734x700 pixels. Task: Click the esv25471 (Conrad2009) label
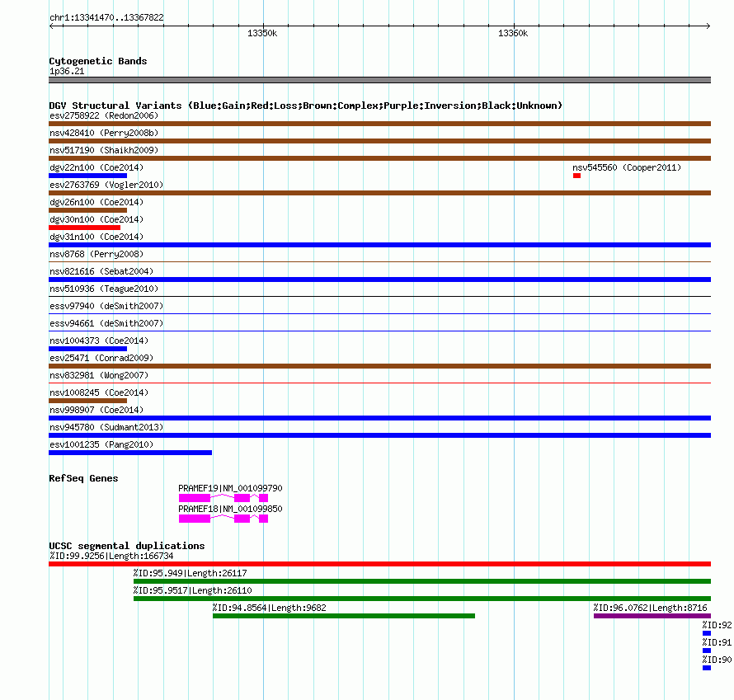coord(101,358)
